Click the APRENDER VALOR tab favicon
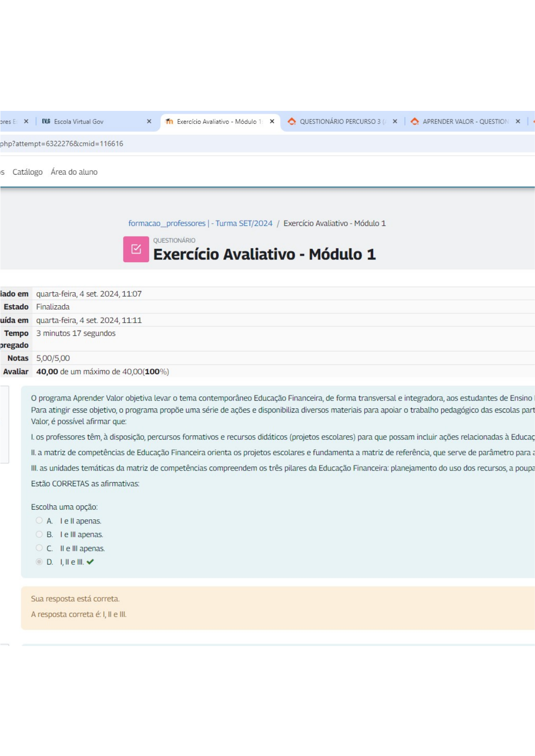Screen dimensions: 535x756 point(415,122)
